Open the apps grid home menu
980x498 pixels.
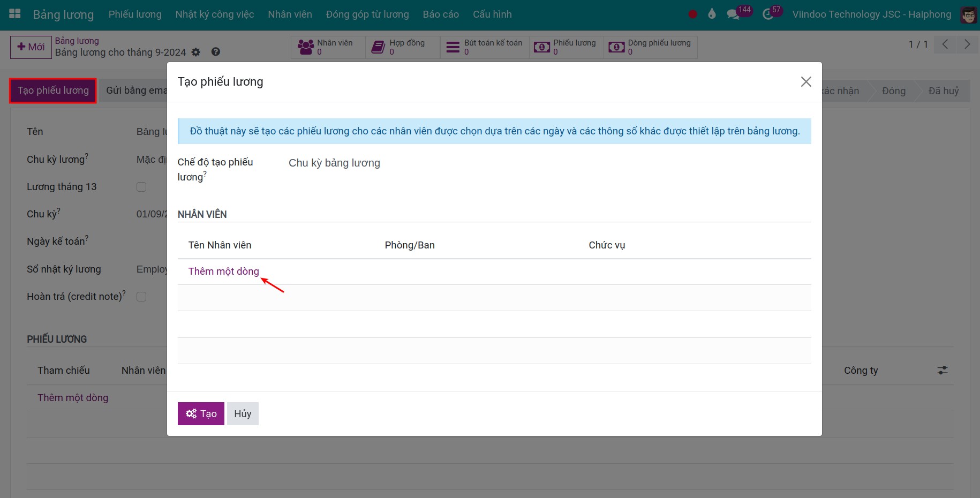[x=15, y=14]
